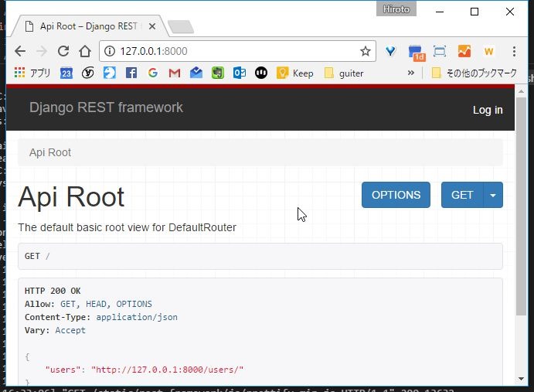534x392 pixels.
Task: Click the home icon in the toolbar
Action: tap(85, 51)
